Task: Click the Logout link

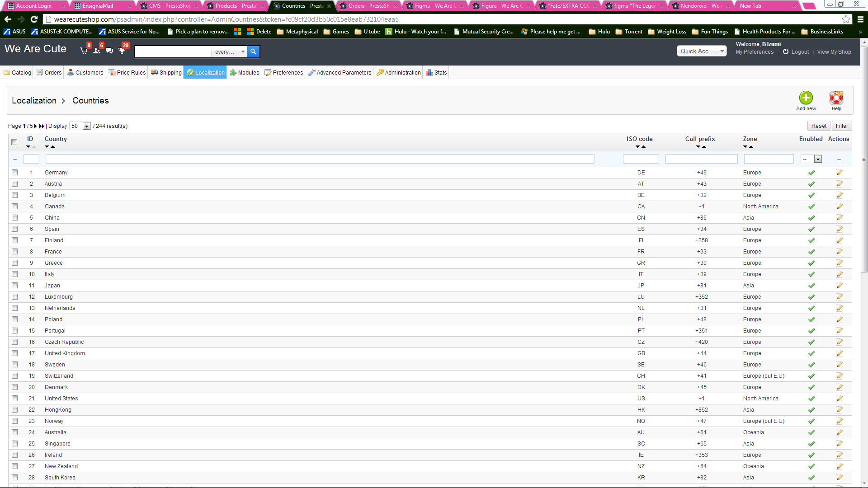Action: click(x=800, y=52)
